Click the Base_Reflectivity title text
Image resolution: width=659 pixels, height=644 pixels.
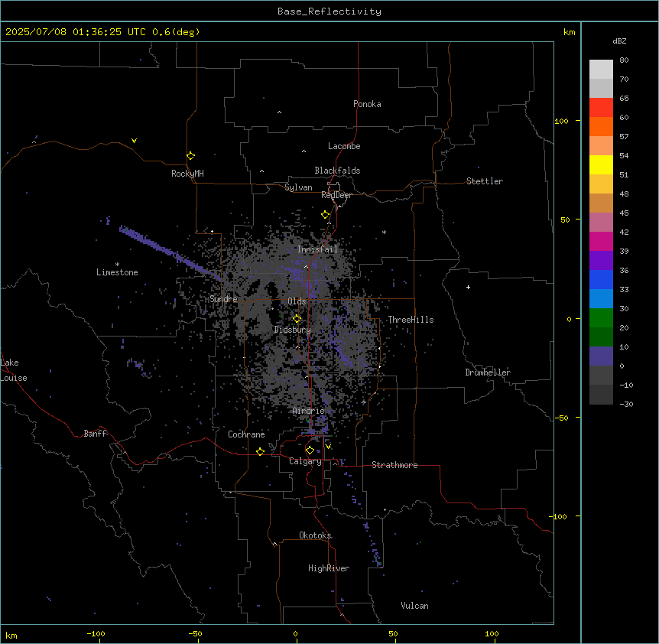(x=329, y=11)
